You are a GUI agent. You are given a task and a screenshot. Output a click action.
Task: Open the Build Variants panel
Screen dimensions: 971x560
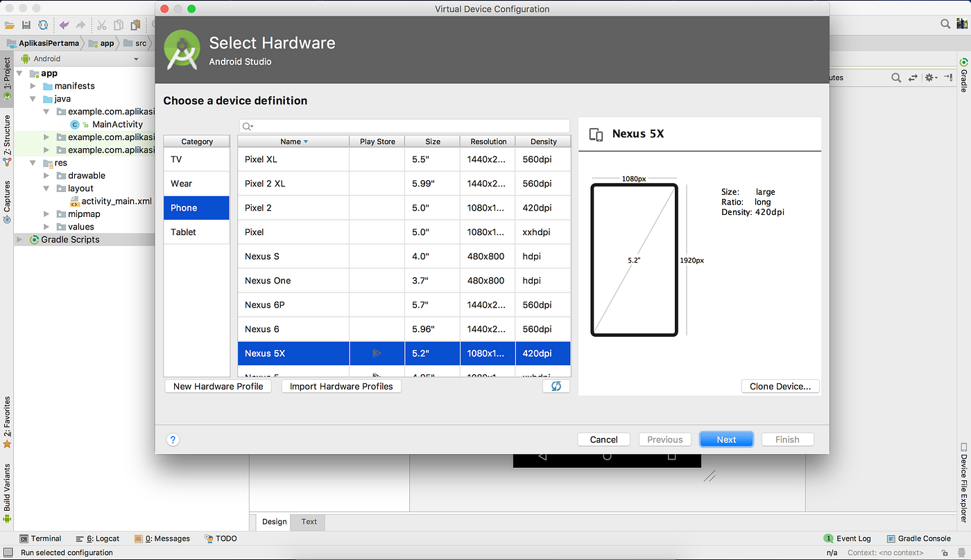(8, 498)
